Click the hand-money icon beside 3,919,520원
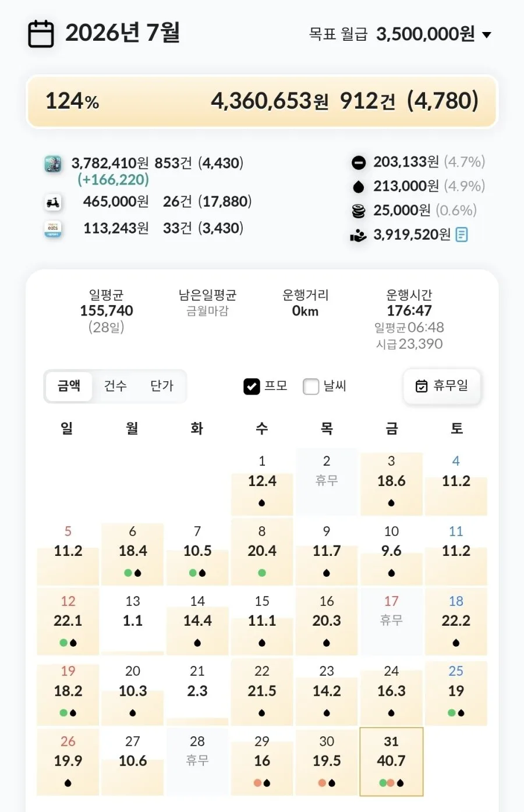 coord(358,235)
